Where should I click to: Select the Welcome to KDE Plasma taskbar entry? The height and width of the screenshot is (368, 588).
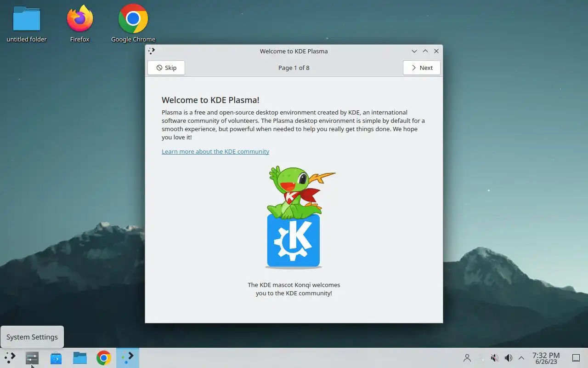[128, 358]
